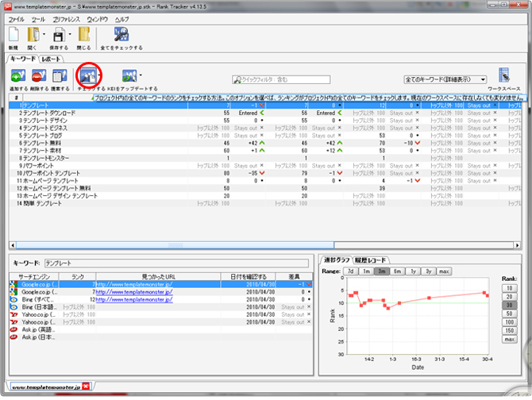Set graph range to max
Image resolution: width=532 pixels, height=400 pixels.
pos(444,271)
